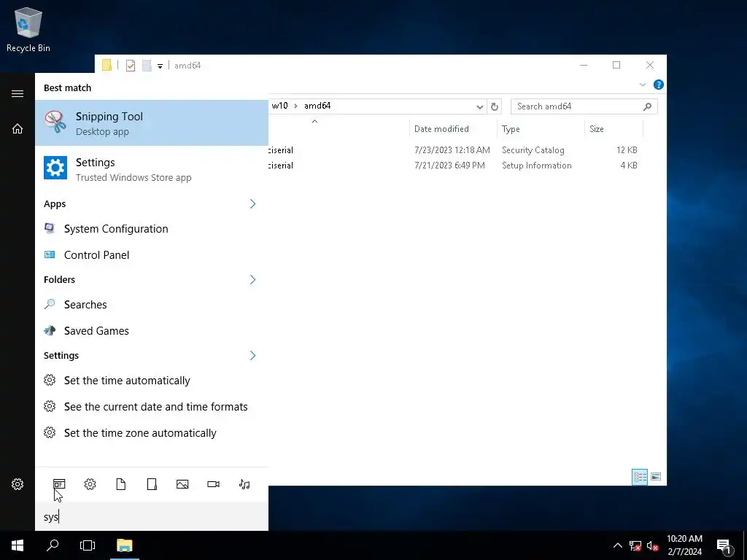Click the Explorer Properties quick access icon
Viewport: 747px width, 560px height.
tap(131, 66)
